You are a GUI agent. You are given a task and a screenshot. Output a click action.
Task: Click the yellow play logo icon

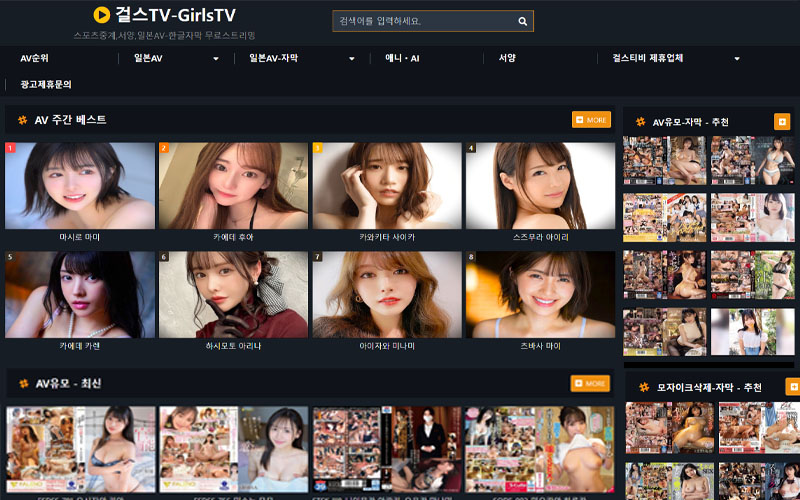(102, 15)
